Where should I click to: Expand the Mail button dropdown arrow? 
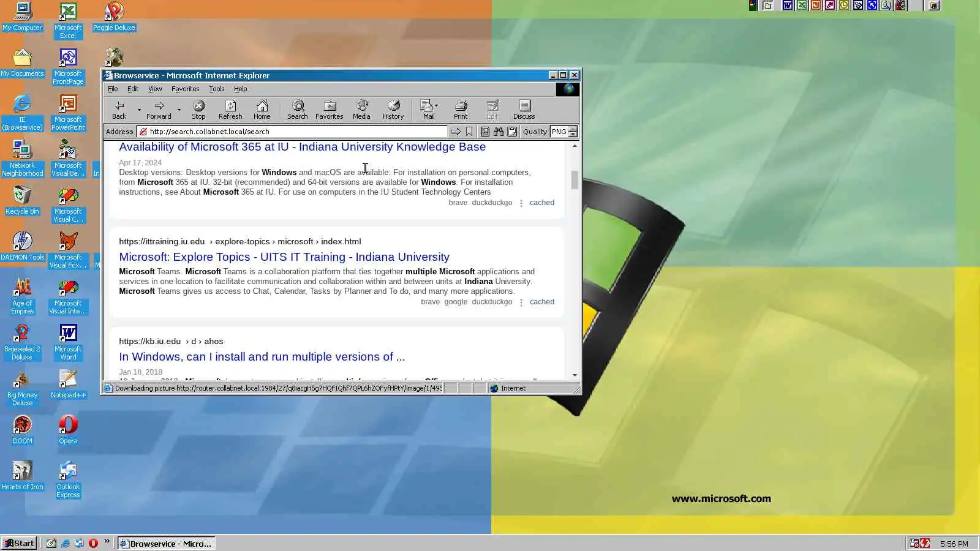pyautogui.click(x=436, y=105)
